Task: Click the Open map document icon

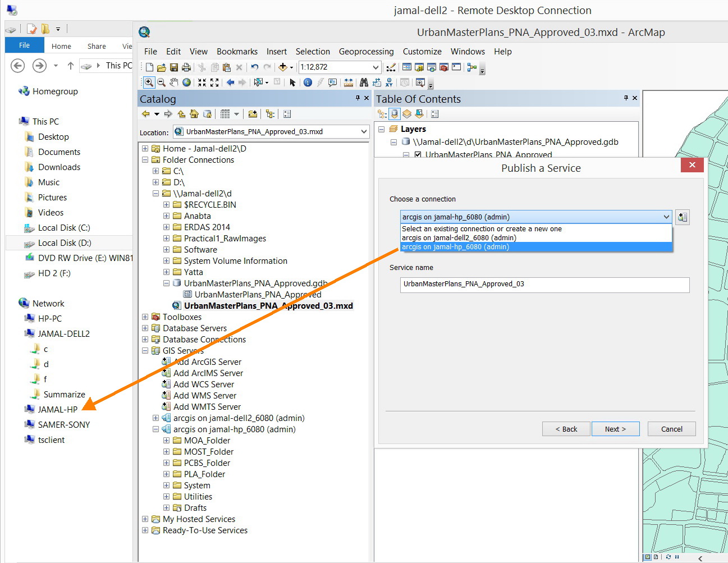Action: (x=162, y=67)
